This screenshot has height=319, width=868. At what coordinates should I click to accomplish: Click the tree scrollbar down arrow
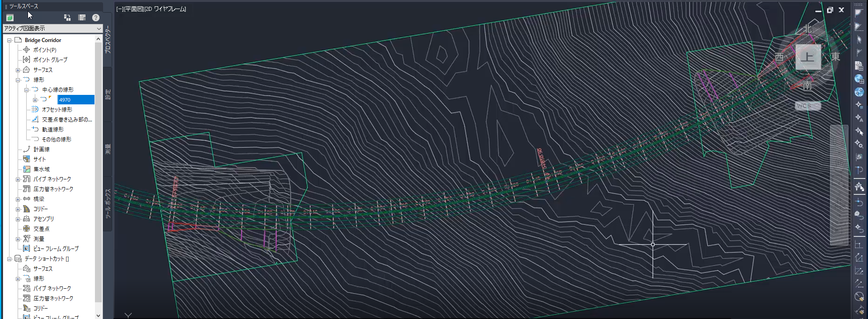[98, 315]
